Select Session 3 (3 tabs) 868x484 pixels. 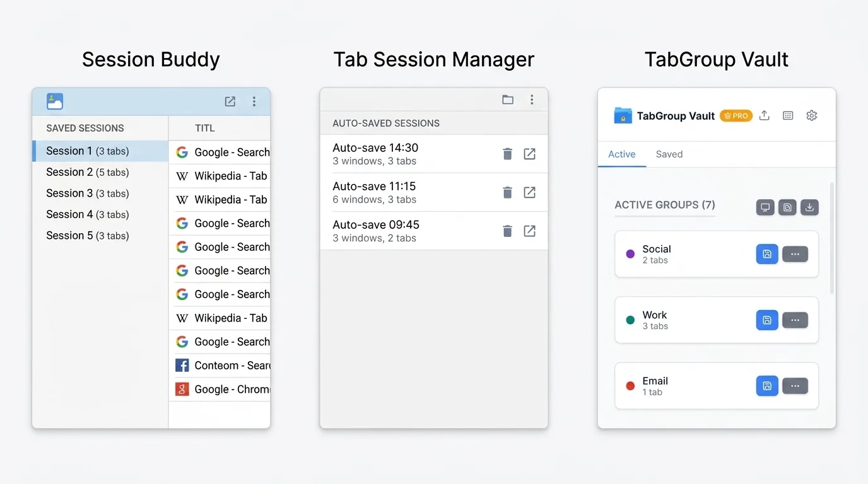[x=100, y=193]
